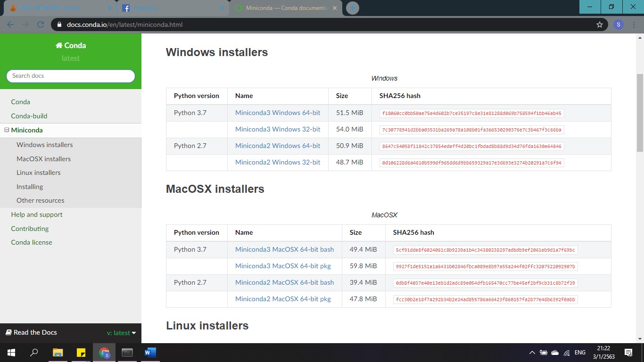
Task: Click the battery status tray icon
Action: click(544, 353)
